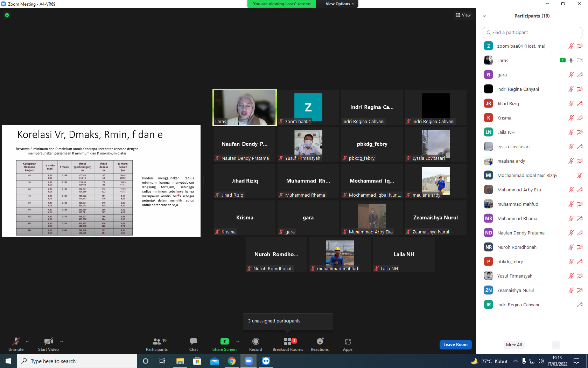Focus the Find a participant search field
This screenshot has width=588, height=368.
pyautogui.click(x=532, y=32)
